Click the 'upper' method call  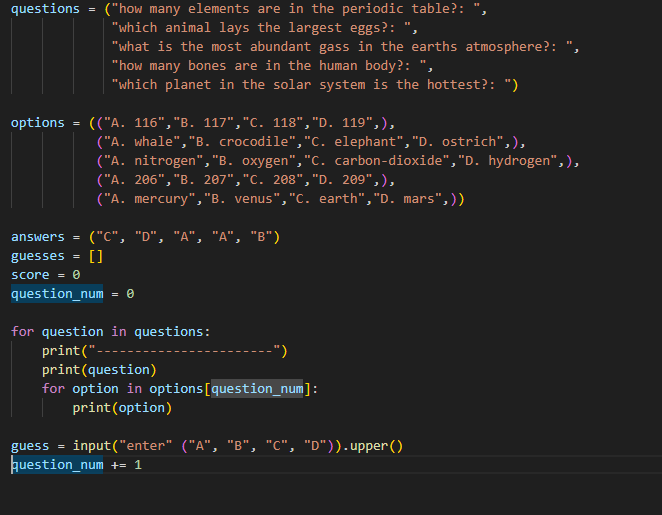click(x=369, y=446)
